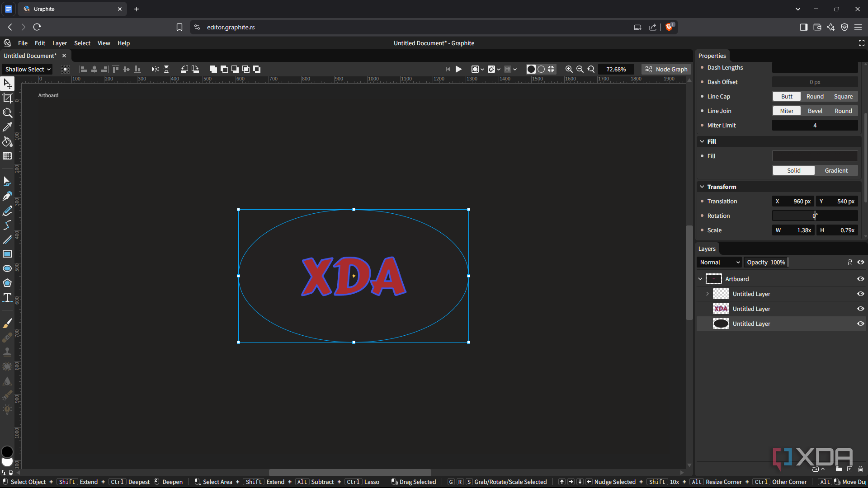Adjust the Opacity 100% slider
The width and height of the screenshot is (868, 488).
pyautogui.click(x=766, y=262)
